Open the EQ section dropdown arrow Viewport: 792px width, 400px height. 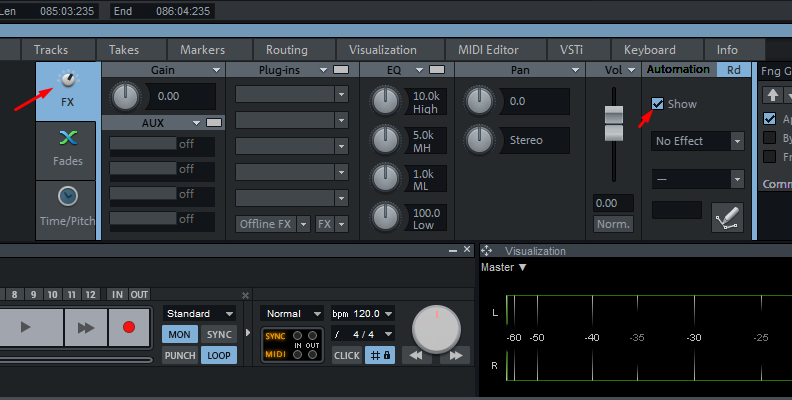click(419, 70)
